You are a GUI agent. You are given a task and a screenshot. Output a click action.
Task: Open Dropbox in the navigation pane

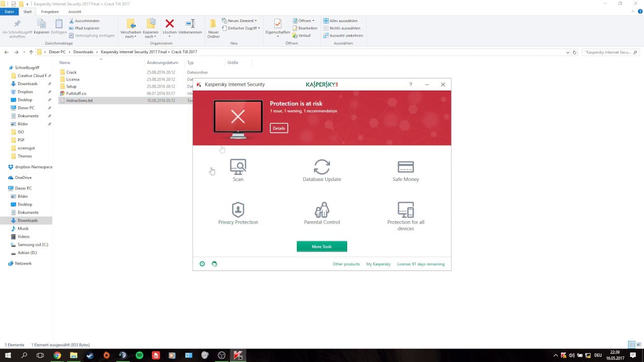25,92
